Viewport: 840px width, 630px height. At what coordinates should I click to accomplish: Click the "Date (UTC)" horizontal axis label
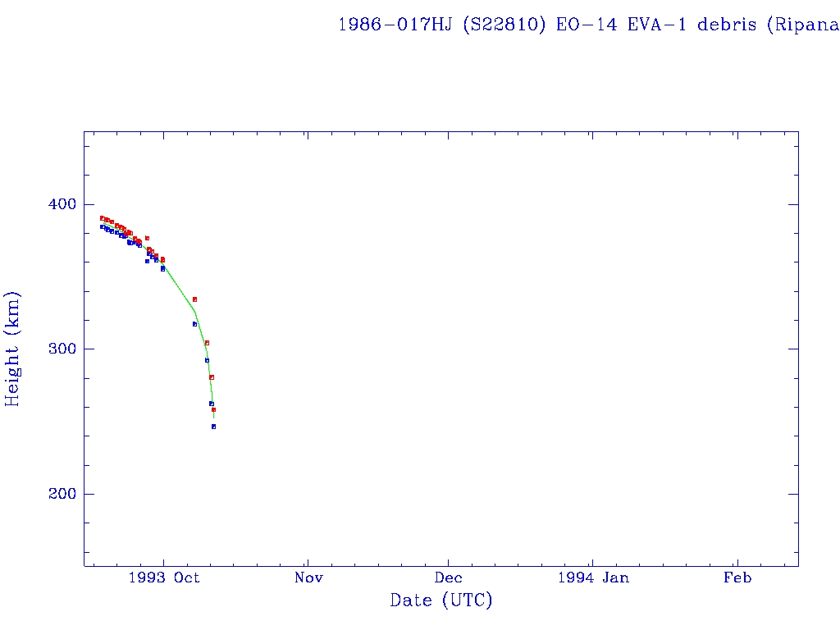pos(441,600)
